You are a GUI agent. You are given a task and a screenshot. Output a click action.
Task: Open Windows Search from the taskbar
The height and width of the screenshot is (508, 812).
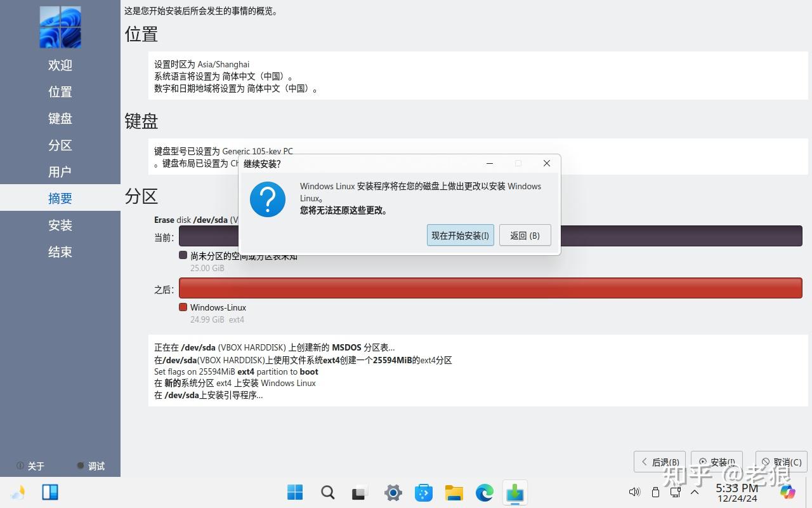(327, 492)
